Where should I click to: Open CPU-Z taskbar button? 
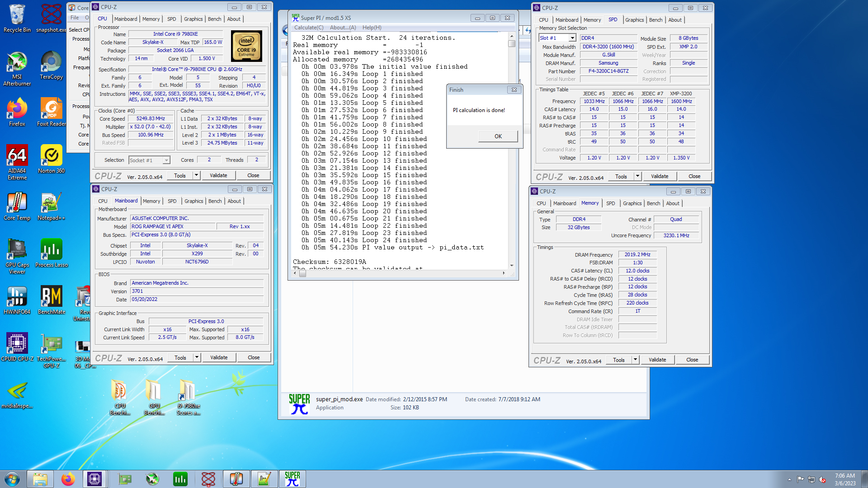click(x=94, y=479)
